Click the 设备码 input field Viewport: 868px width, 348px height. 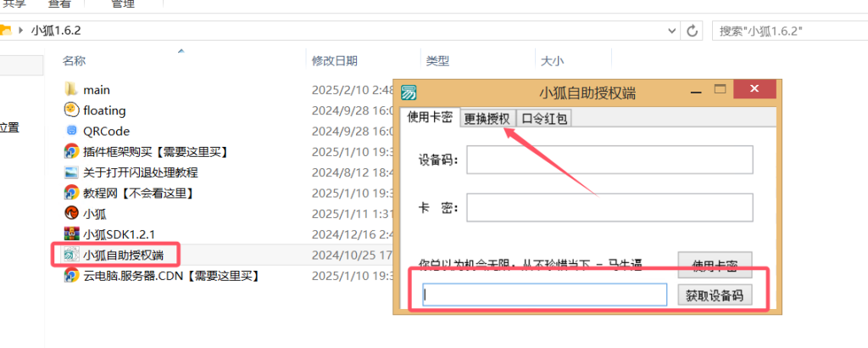coord(609,160)
